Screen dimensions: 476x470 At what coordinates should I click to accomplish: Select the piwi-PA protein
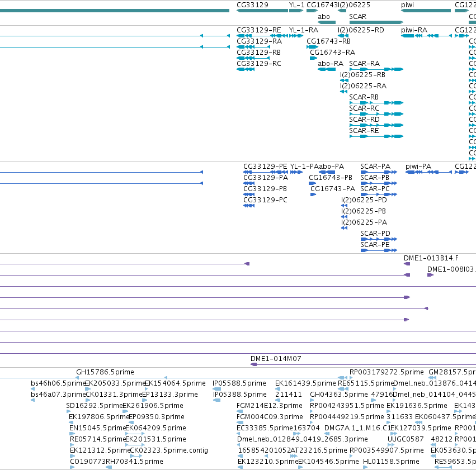[428, 172]
